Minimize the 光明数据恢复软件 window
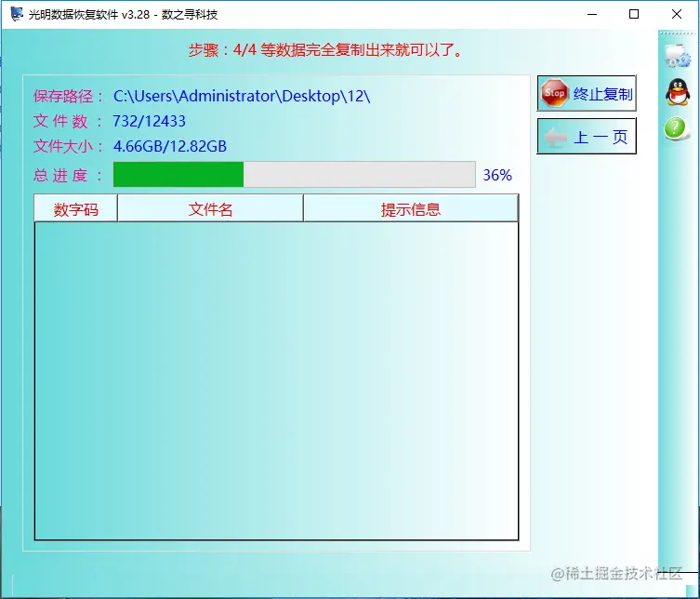This screenshot has width=700, height=599. [x=592, y=14]
